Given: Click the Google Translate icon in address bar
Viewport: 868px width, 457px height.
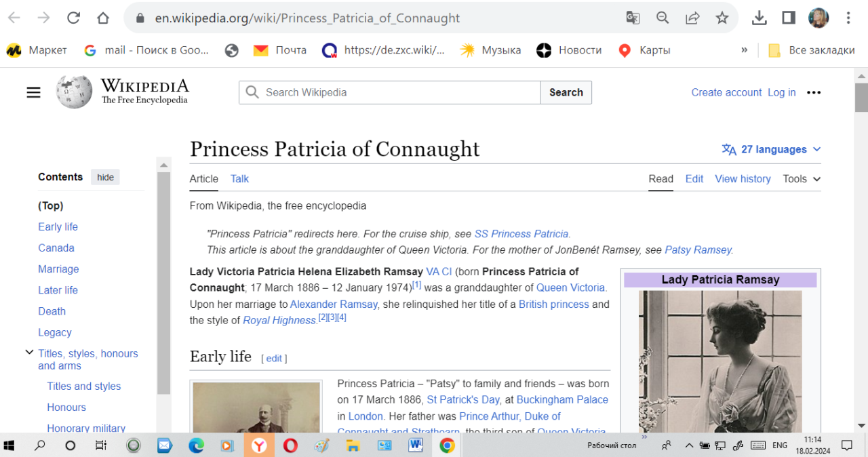Looking at the screenshot, I should [x=633, y=18].
